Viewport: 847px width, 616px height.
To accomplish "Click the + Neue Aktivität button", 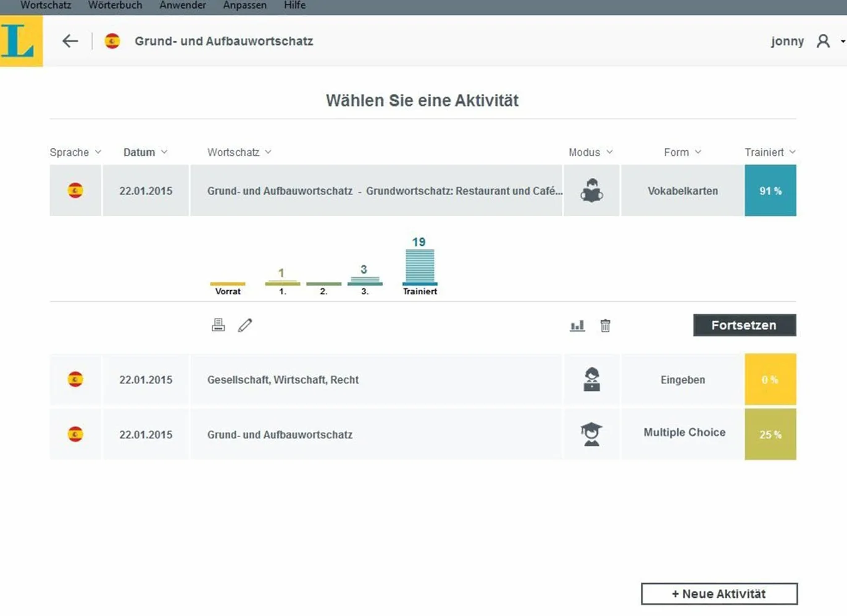I will click(719, 594).
